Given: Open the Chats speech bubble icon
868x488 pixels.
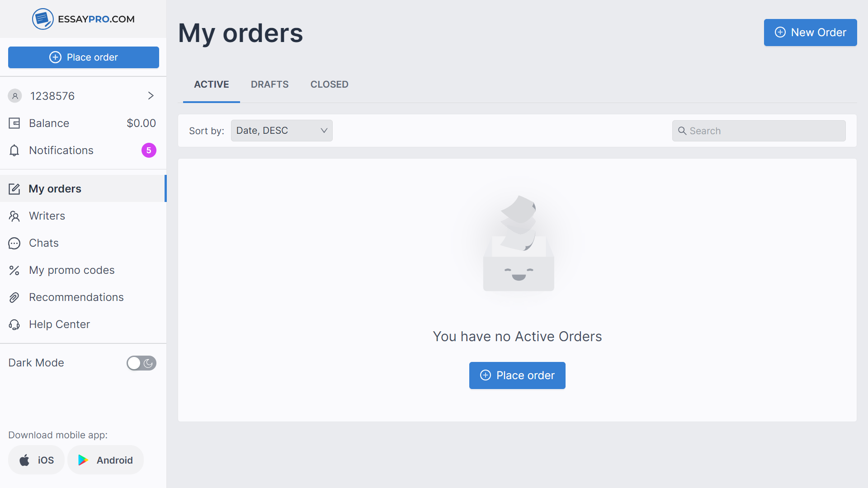Looking at the screenshot, I should 14,244.
